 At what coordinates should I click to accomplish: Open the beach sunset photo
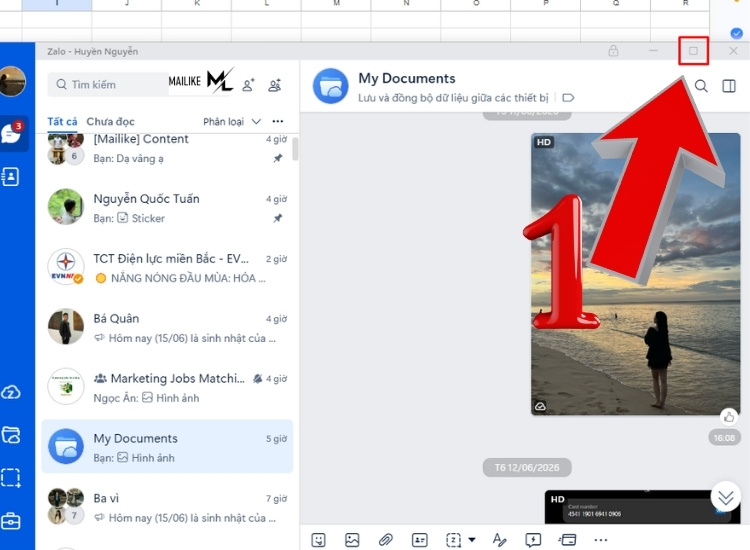click(636, 274)
